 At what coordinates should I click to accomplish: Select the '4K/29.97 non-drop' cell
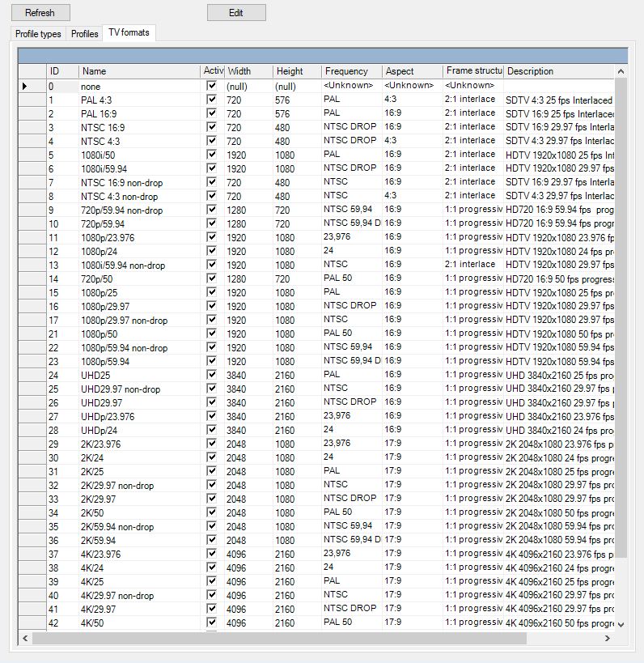coord(139,595)
